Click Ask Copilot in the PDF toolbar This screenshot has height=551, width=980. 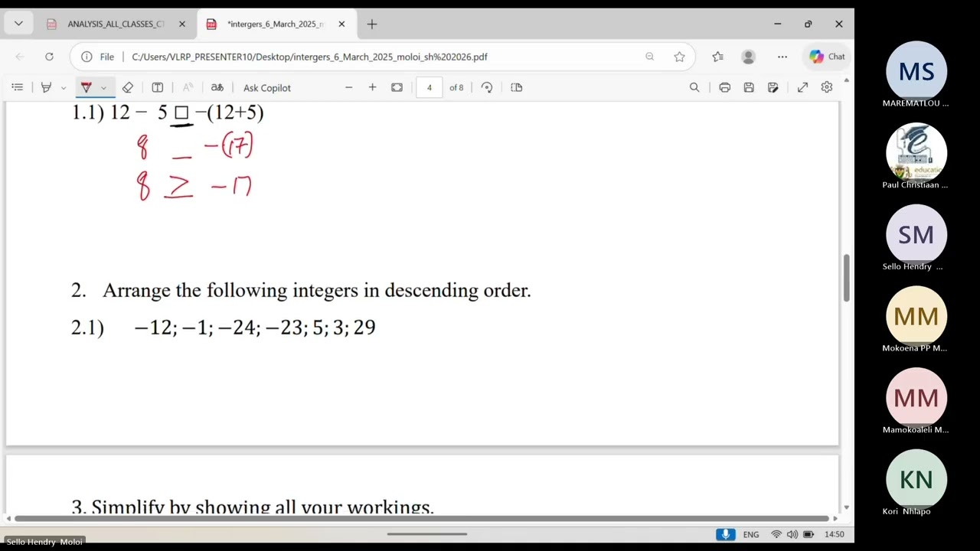pyautogui.click(x=266, y=88)
